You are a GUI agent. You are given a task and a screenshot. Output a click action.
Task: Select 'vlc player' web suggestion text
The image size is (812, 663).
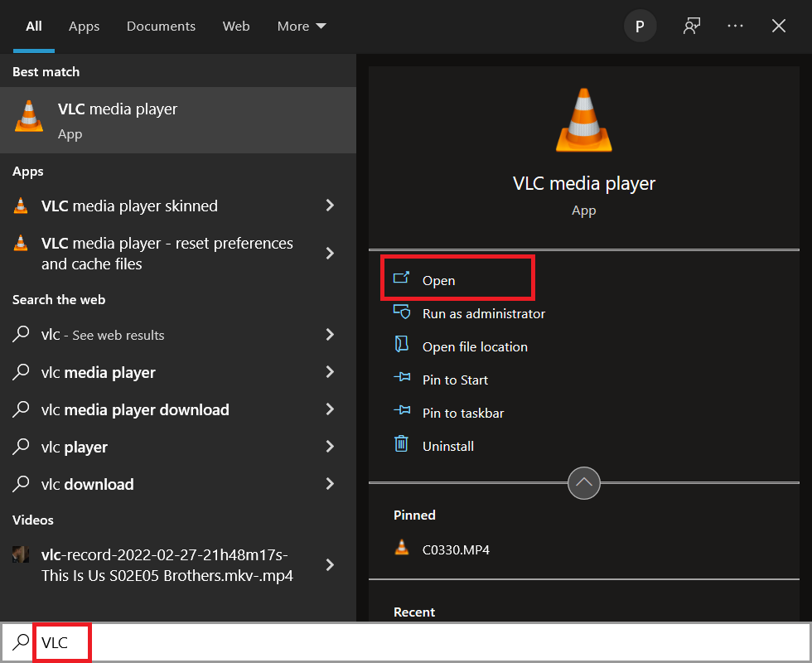[x=74, y=447]
